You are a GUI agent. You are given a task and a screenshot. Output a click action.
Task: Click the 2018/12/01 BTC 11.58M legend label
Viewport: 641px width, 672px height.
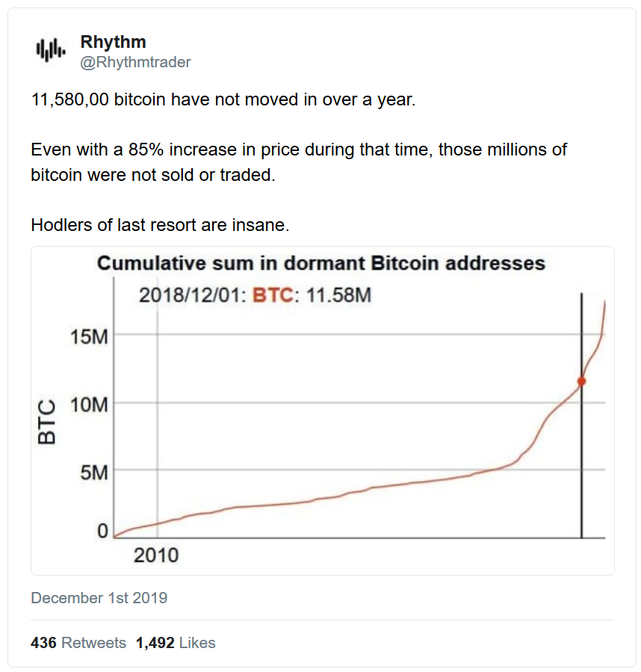(x=255, y=295)
